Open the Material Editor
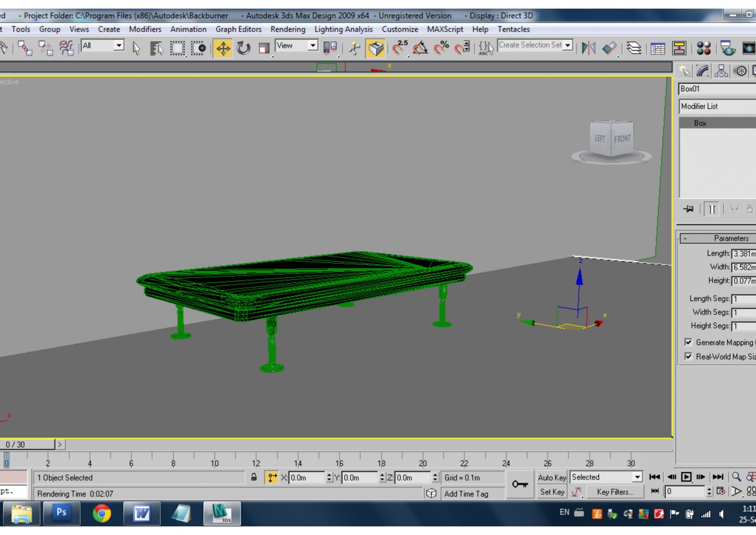The image size is (756, 535). click(705, 48)
